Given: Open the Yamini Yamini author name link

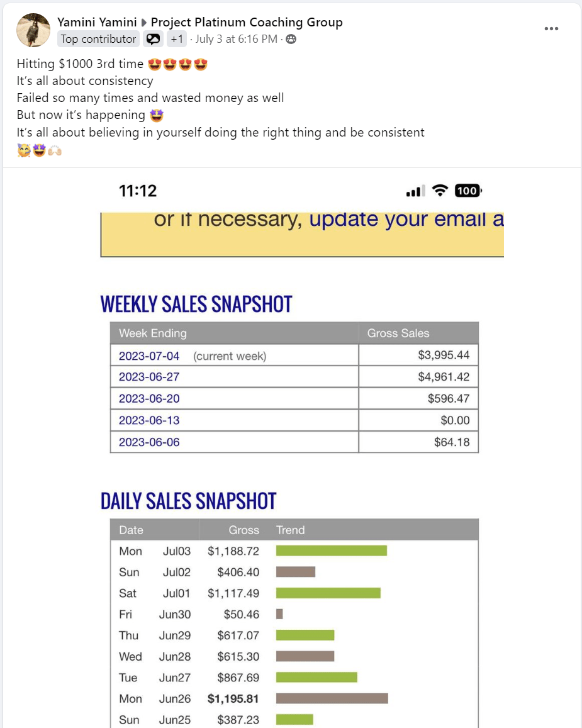Looking at the screenshot, I should coord(98,23).
